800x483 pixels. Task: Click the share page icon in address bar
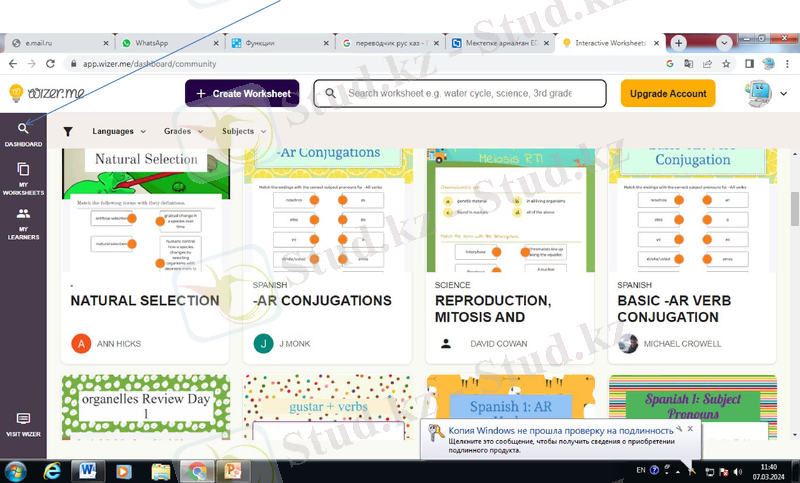click(x=707, y=64)
